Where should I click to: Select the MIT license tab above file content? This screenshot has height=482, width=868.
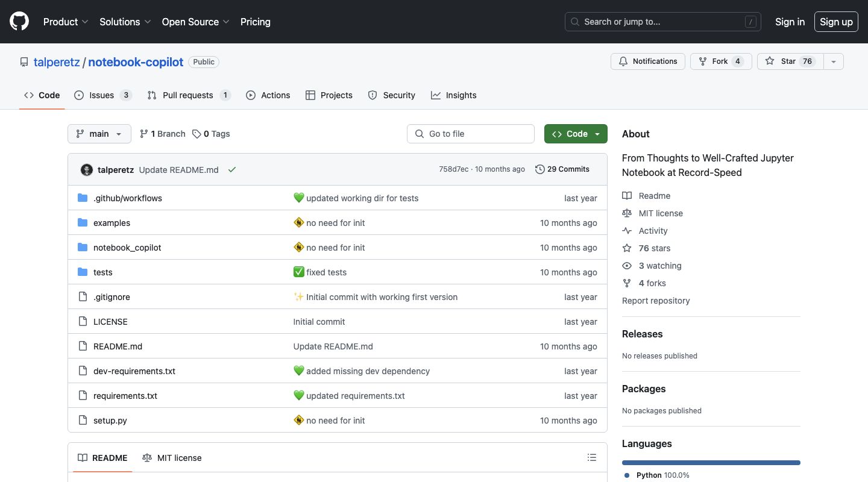(172, 458)
